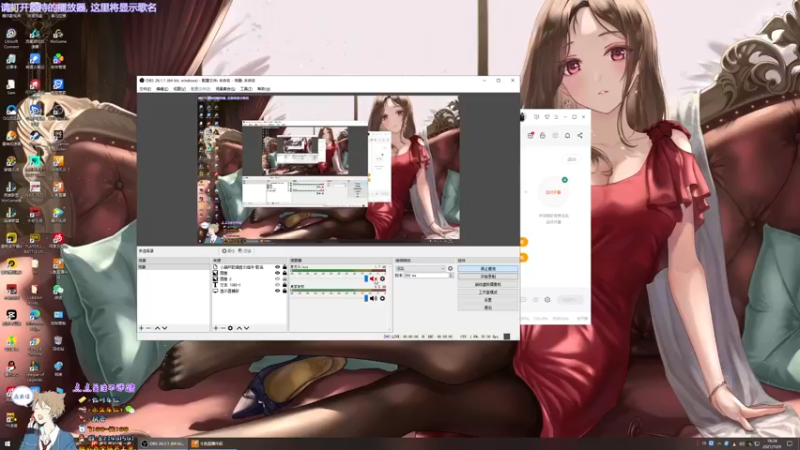Viewport: 800px width, 450px height.
Task: Add a source with the Sources plus icon
Action: coord(216,328)
